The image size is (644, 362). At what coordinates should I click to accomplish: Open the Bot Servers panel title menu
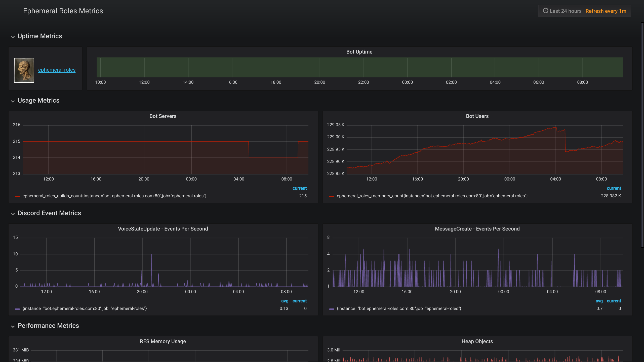(x=163, y=116)
